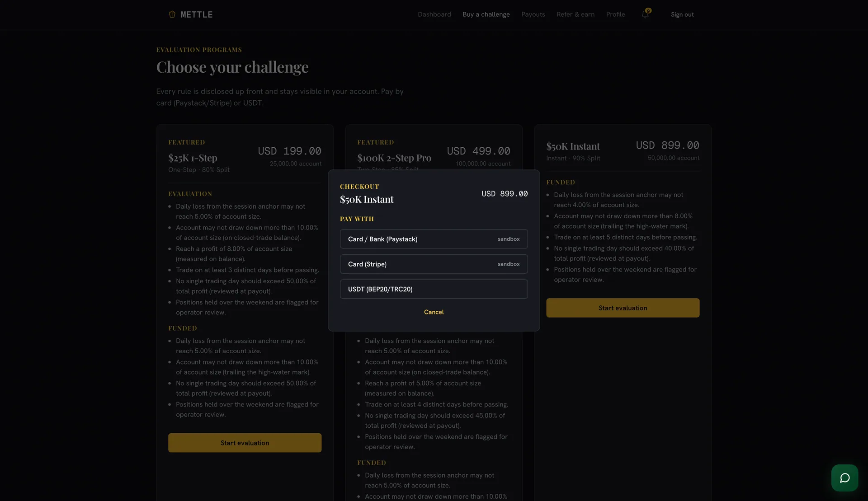Click the METTLE brand name
Image resolution: width=868 pixels, height=501 pixels.
[197, 14]
